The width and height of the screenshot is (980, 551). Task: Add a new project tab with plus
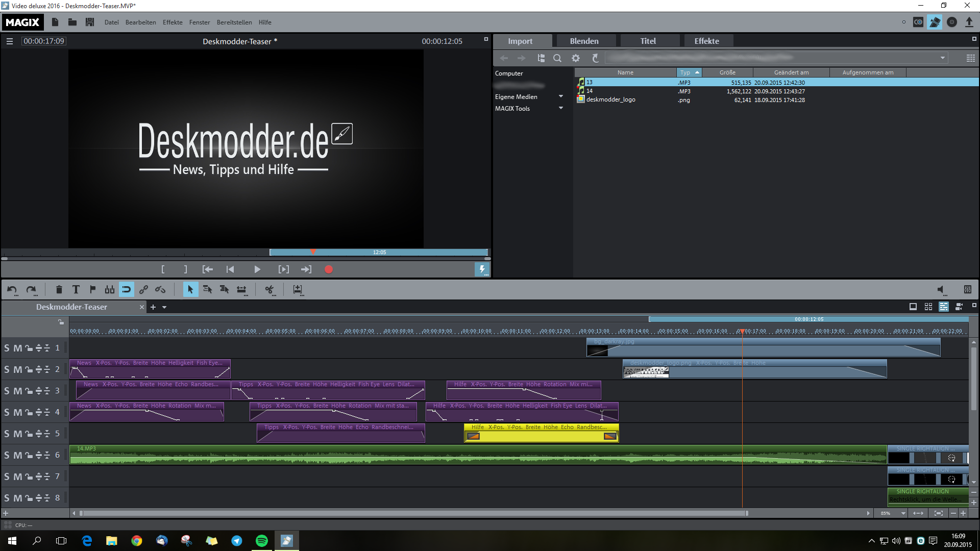[x=153, y=307]
